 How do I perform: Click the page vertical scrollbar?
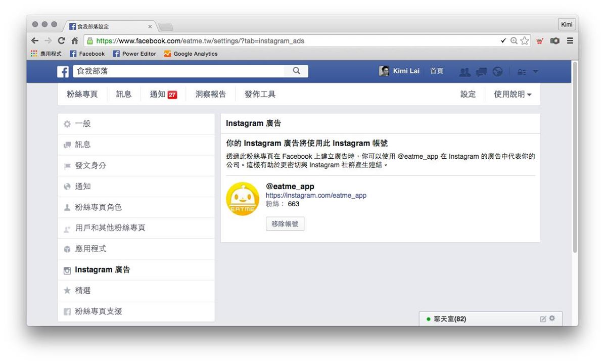pyautogui.click(x=575, y=158)
